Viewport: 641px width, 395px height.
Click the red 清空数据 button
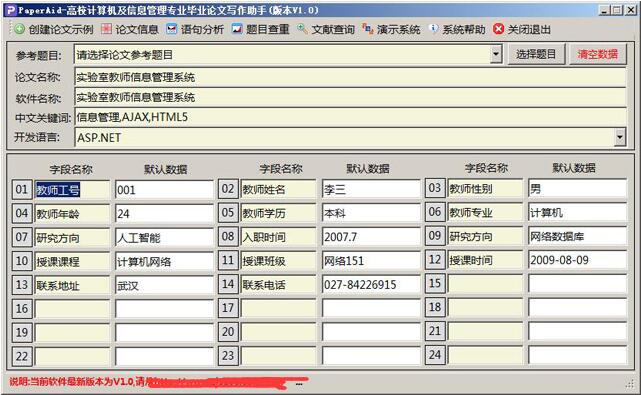pos(597,54)
